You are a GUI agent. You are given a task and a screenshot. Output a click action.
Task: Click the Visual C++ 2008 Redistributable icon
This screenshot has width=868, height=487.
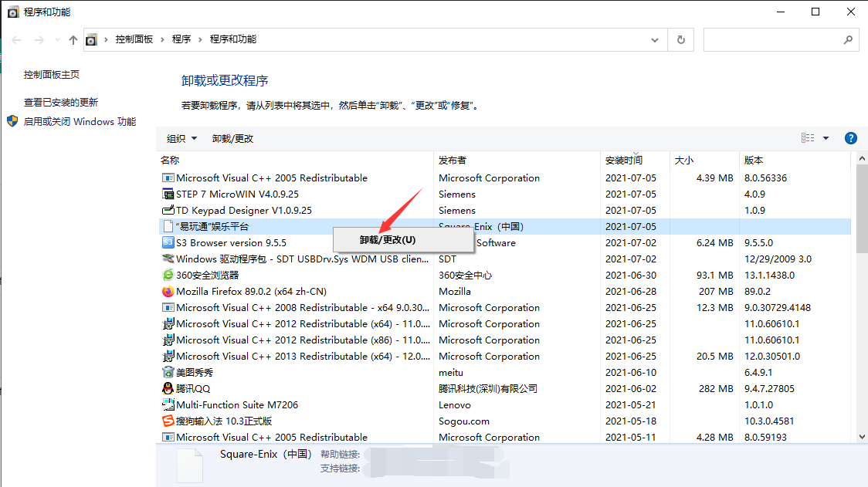pyautogui.click(x=168, y=307)
